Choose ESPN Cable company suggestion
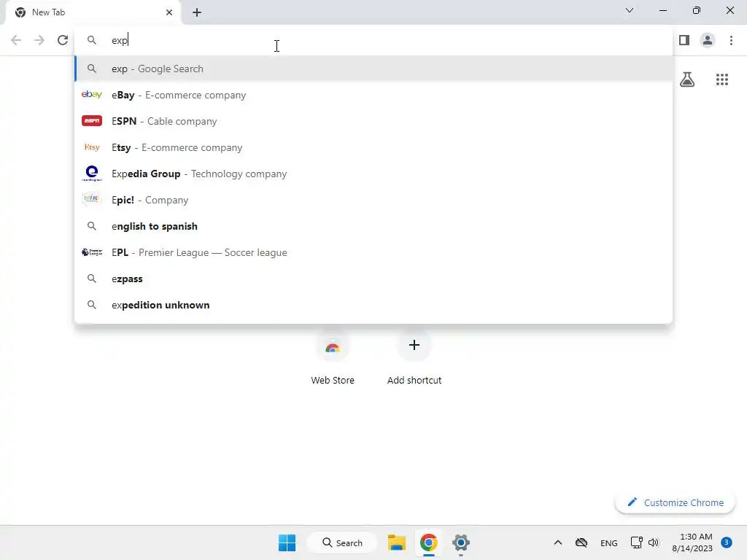The image size is (747, 560). [x=374, y=121]
